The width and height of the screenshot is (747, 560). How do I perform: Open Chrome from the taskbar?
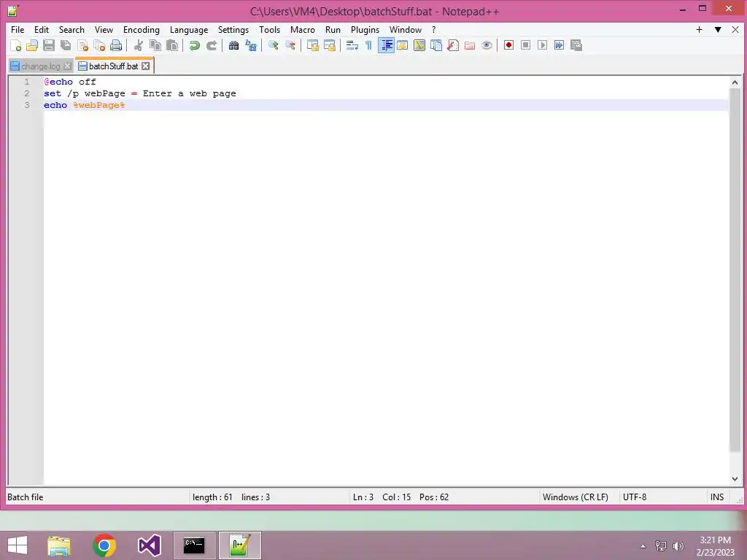point(104,545)
